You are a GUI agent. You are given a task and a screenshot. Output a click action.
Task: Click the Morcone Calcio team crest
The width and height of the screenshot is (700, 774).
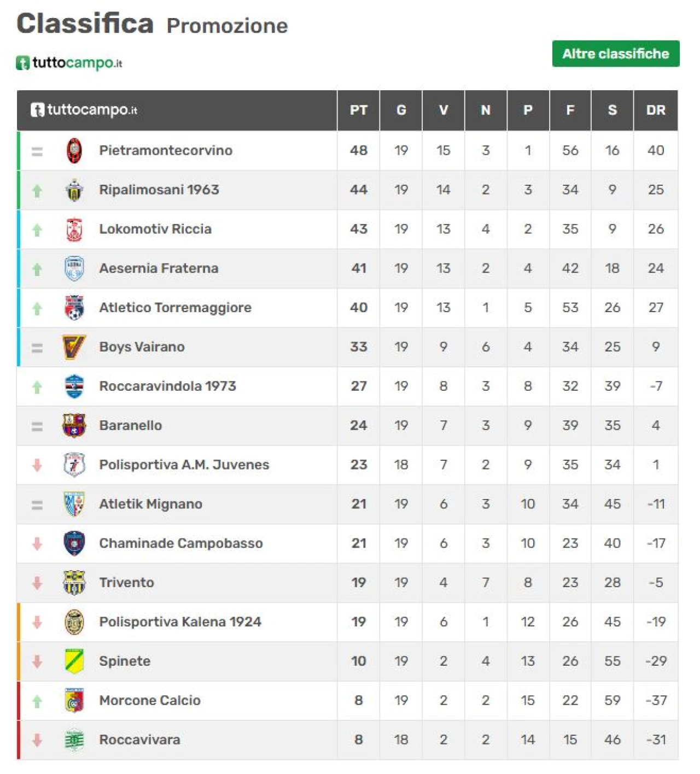point(74,700)
